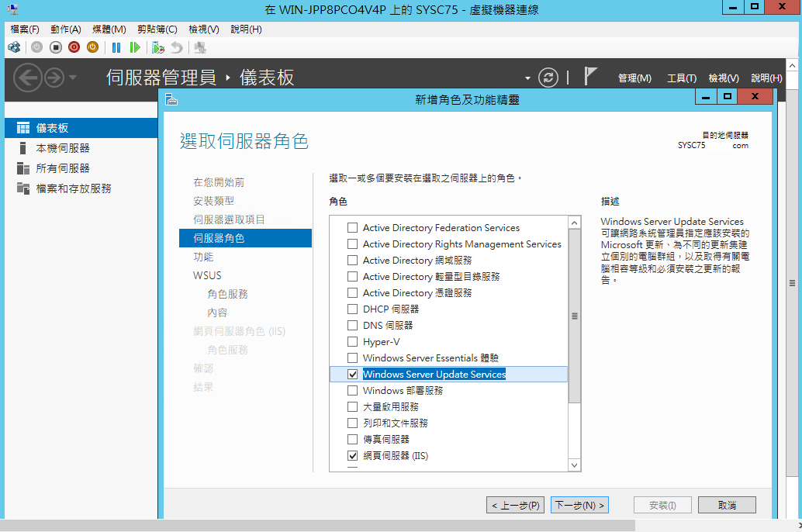
Task: Check DHCP 伺服器 role
Action: pos(352,309)
